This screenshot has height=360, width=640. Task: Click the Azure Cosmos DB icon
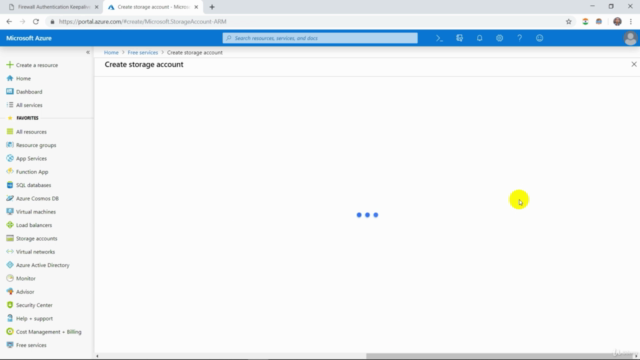tap(10, 198)
